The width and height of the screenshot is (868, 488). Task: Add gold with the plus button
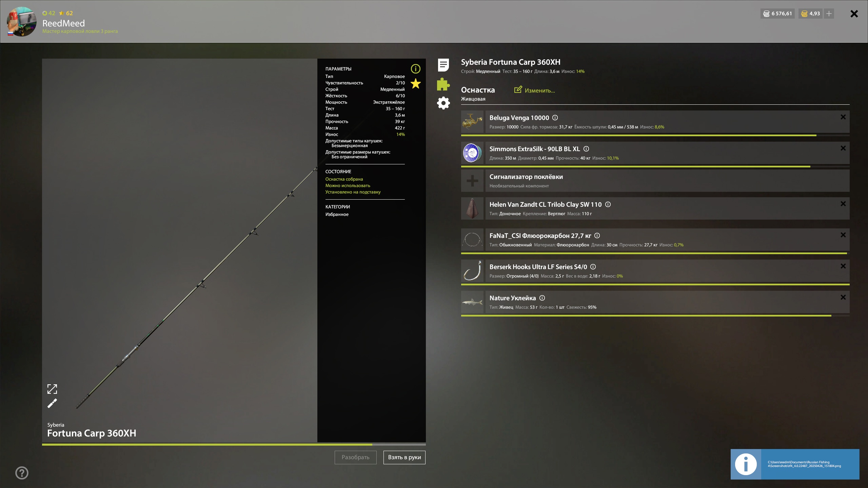pyautogui.click(x=829, y=14)
